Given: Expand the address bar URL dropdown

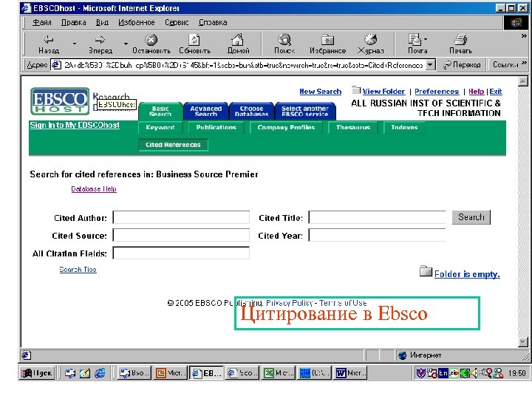Looking at the screenshot, I should (431, 64).
